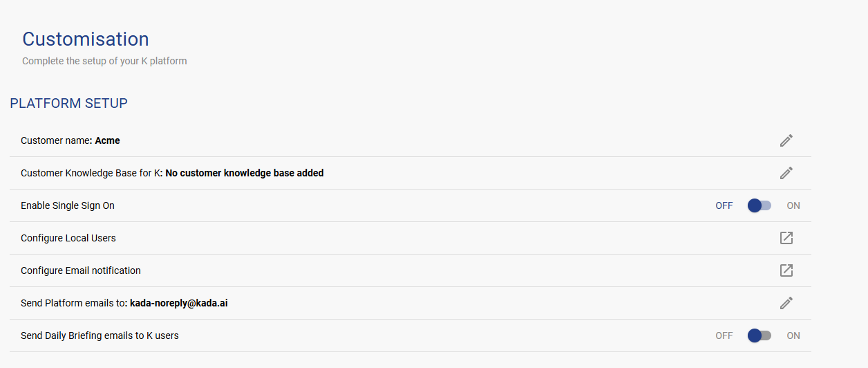This screenshot has height=368, width=868.
Task: Edit the Customer name with pencil icon
Action: point(786,140)
